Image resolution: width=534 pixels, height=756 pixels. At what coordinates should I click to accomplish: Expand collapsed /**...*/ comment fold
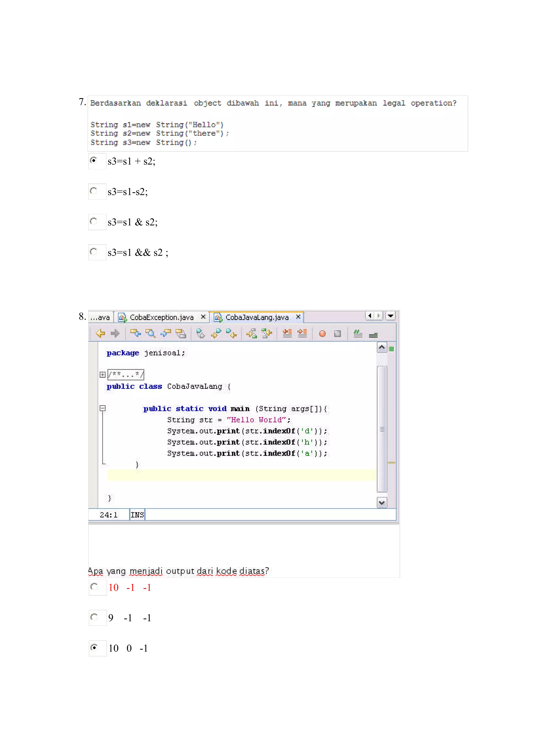click(103, 375)
